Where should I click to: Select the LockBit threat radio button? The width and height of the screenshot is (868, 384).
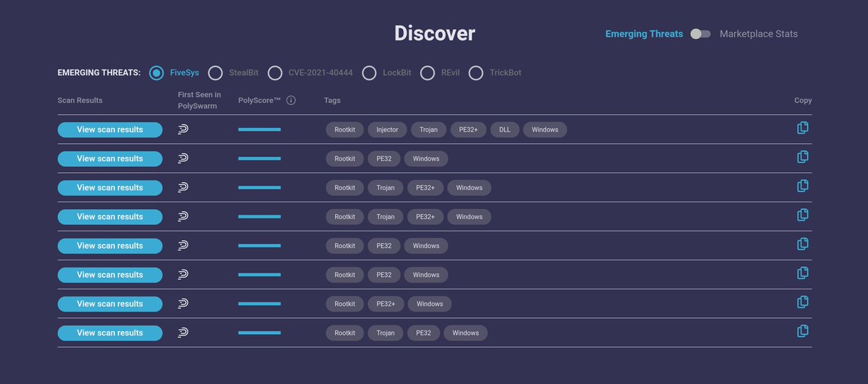click(370, 73)
